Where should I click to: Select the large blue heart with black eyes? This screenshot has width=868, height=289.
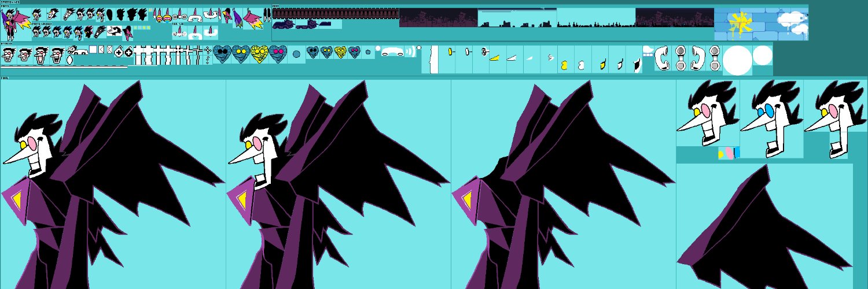pos(222,54)
